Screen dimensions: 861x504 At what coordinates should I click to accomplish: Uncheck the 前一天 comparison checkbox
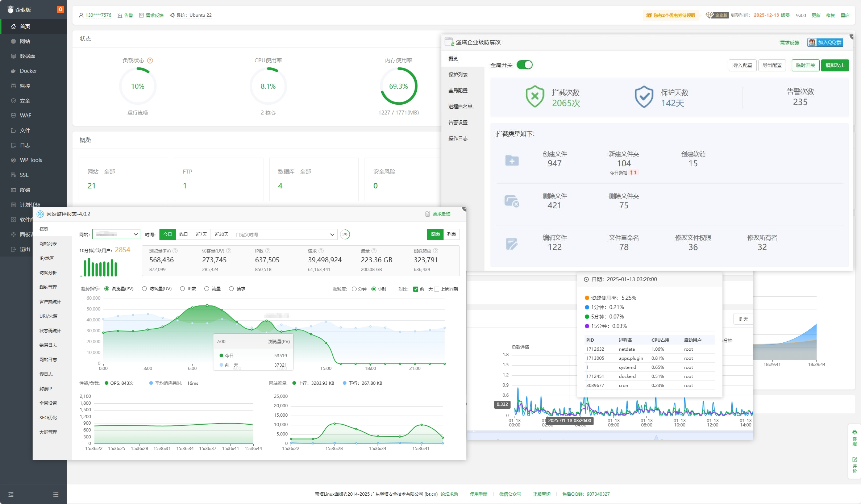(416, 289)
